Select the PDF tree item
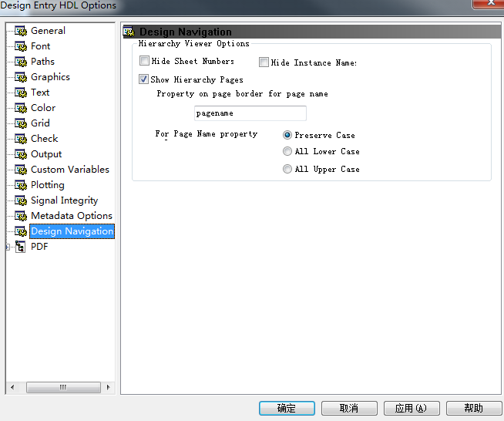Image resolution: width=504 pixels, height=421 pixels. 39,247
